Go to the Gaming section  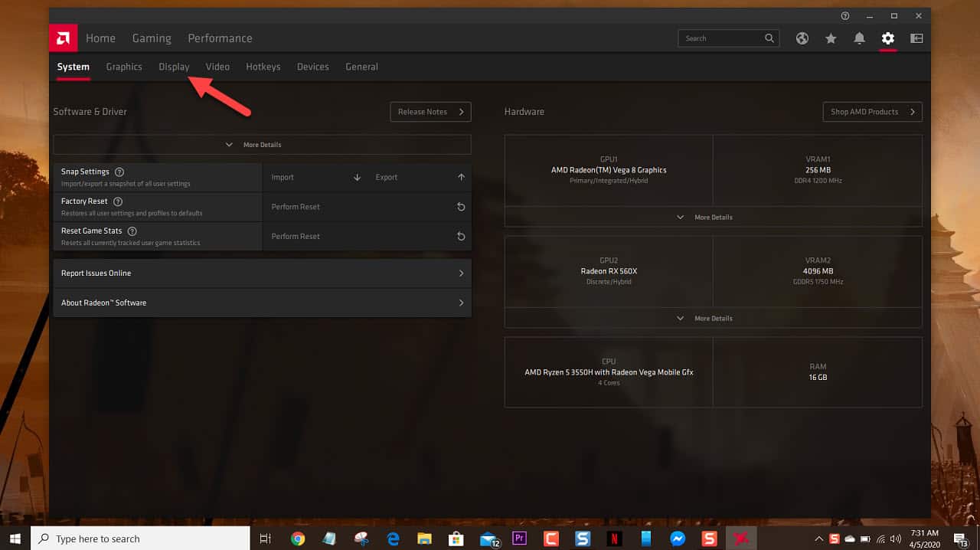[152, 38]
